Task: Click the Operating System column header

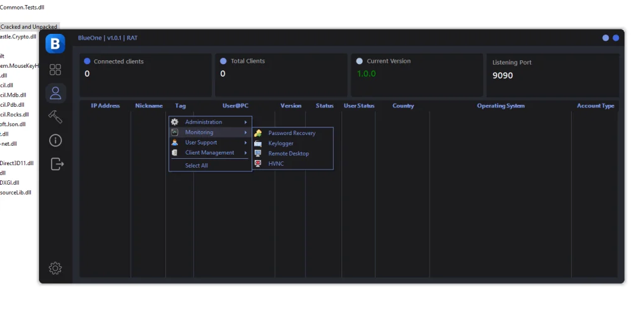Action: [501, 106]
